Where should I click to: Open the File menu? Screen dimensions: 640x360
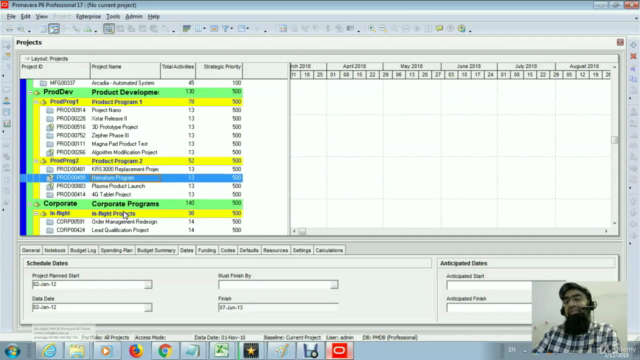(x=11, y=16)
